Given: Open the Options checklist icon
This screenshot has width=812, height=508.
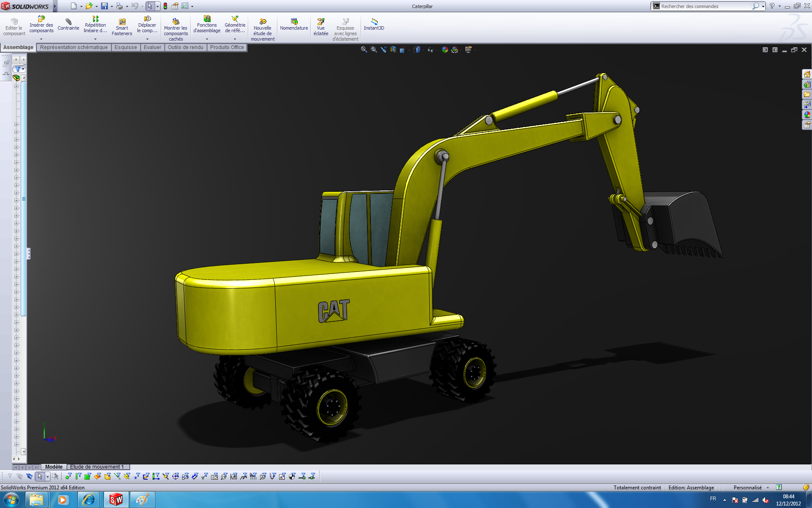Looking at the screenshot, I should pyautogui.click(x=185, y=6).
